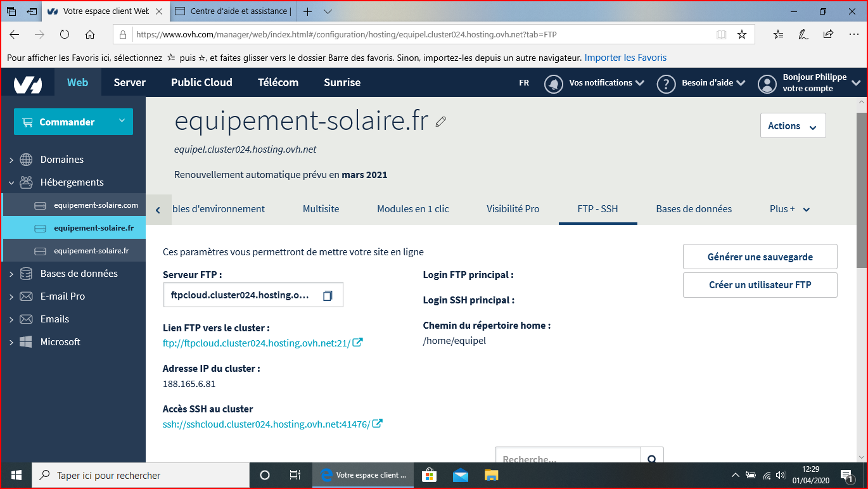
Task: Click the Recherche search field
Action: pos(568,457)
